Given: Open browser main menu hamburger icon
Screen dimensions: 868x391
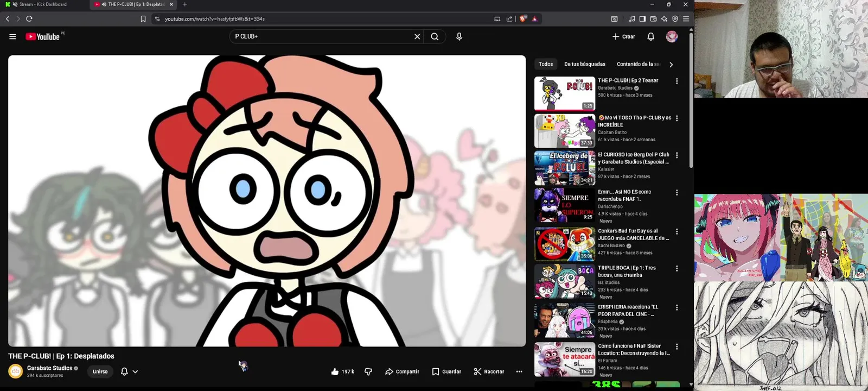Looking at the screenshot, I should (686, 18).
